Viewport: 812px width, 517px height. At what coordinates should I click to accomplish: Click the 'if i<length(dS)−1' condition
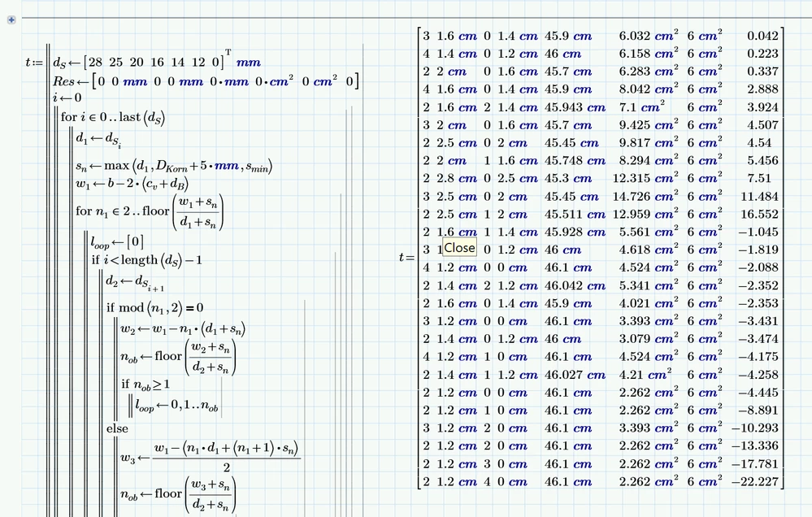(146, 260)
